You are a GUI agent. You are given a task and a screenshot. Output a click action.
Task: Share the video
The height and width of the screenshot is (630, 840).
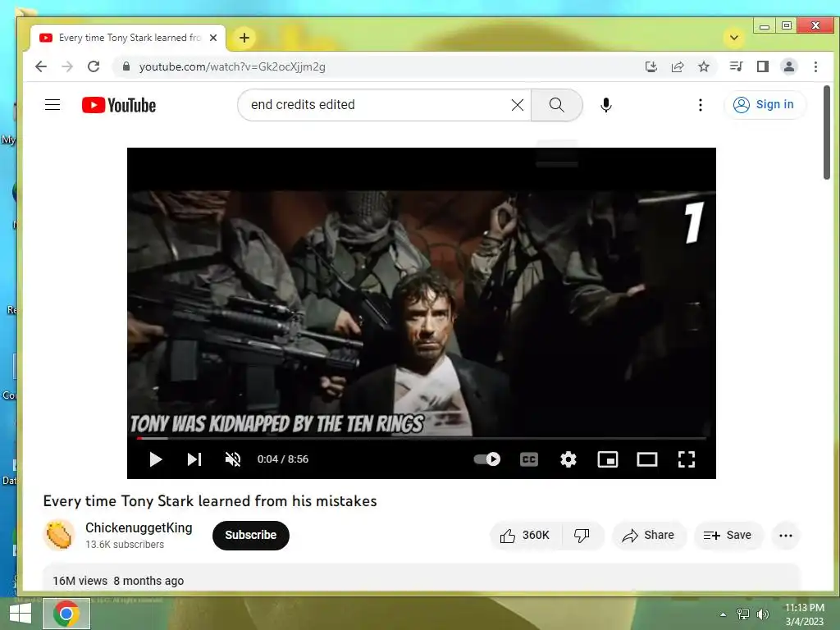pyautogui.click(x=648, y=535)
